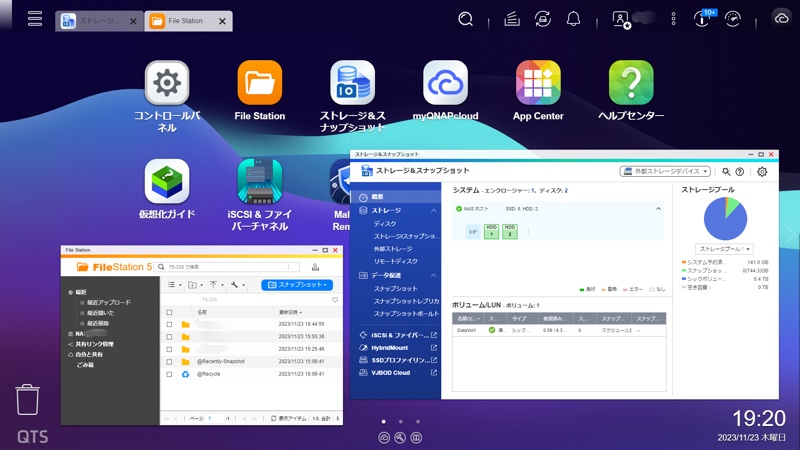Click the search magnifier in top bar
The width and height of the screenshot is (800, 450).
(x=465, y=19)
